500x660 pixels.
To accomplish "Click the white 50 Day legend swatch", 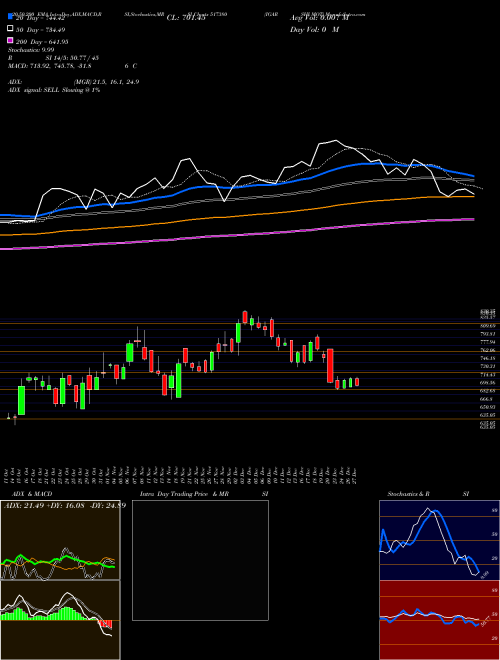I will pyautogui.click(x=11, y=29).
